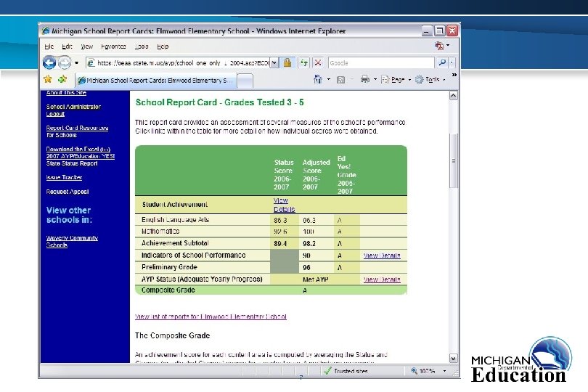This screenshot has width=588, height=392.
Task: Click the Adobe PDF toolbar icon
Action: [x=439, y=46]
